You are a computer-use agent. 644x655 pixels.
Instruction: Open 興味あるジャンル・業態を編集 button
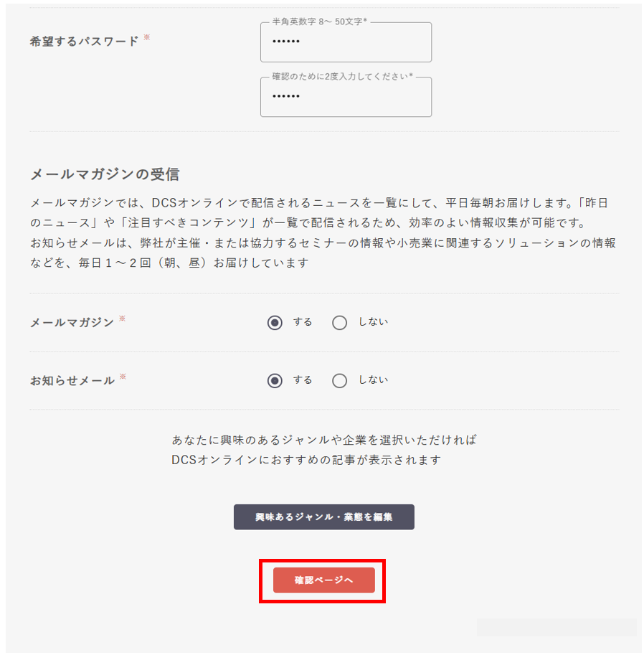(x=323, y=517)
